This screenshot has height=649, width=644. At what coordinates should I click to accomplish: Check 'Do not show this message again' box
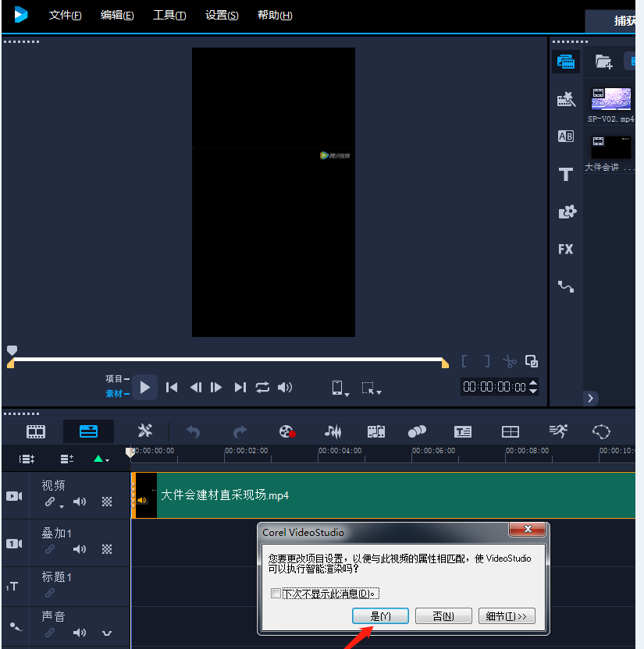(276, 593)
